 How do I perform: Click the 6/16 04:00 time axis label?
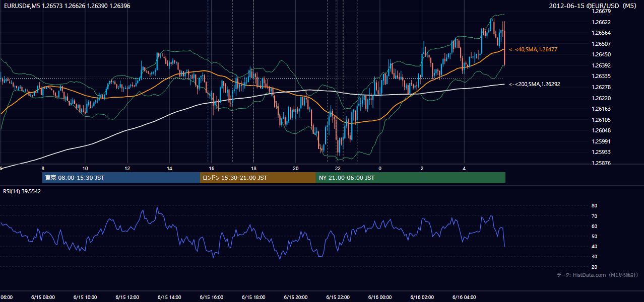464,297
